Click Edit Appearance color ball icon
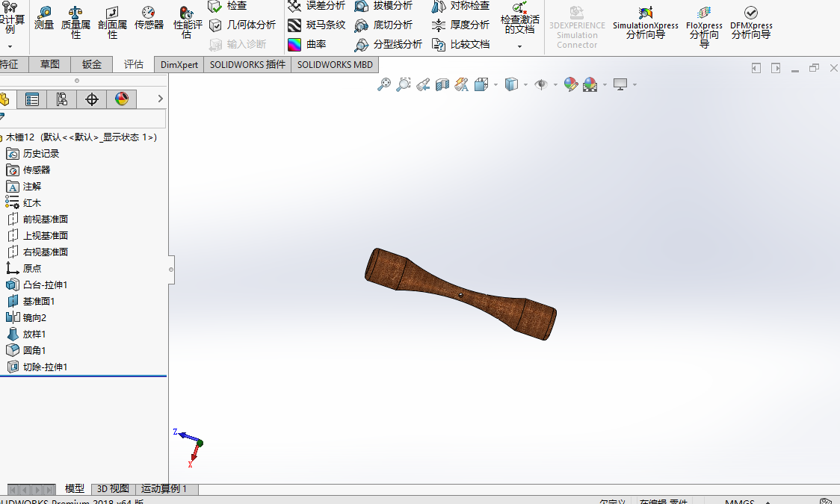 [x=570, y=84]
